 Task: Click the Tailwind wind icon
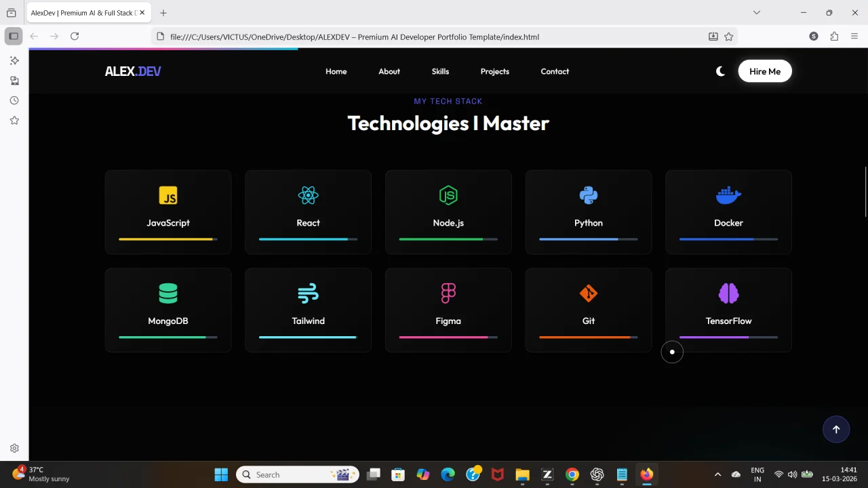click(308, 293)
